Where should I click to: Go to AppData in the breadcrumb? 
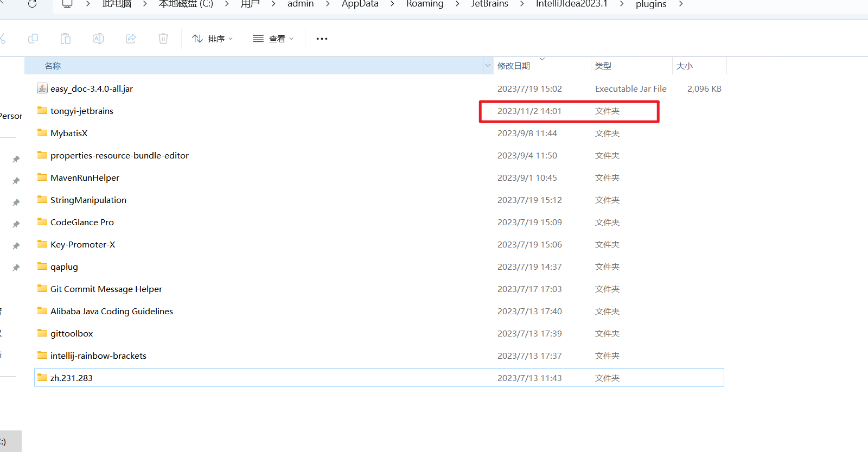(360, 4)
